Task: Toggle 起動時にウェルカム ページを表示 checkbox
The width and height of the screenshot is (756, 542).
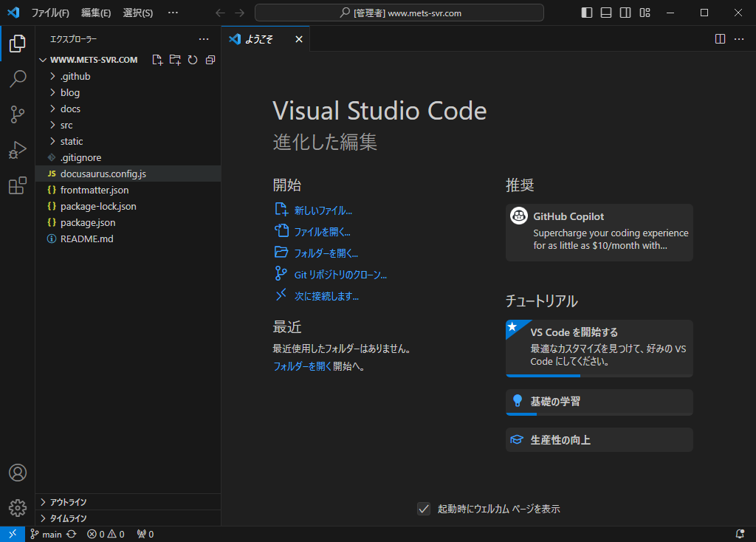Action: (x=424, y=509)
